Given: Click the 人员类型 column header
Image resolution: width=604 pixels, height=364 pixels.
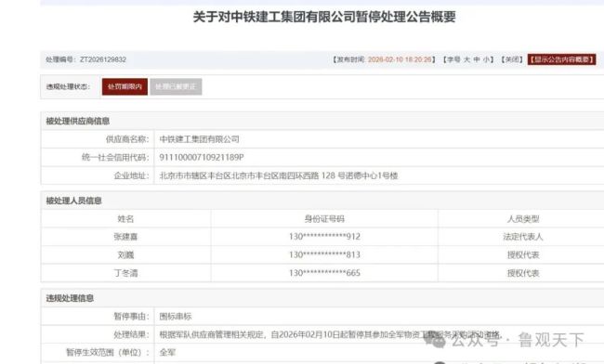Looking at the screenshot, I should [x=523, y=219].
